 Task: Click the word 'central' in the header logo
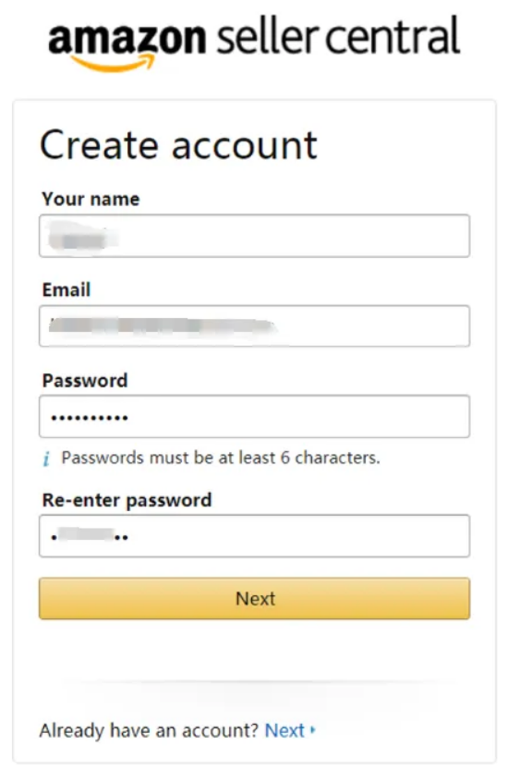coord(393,35)
